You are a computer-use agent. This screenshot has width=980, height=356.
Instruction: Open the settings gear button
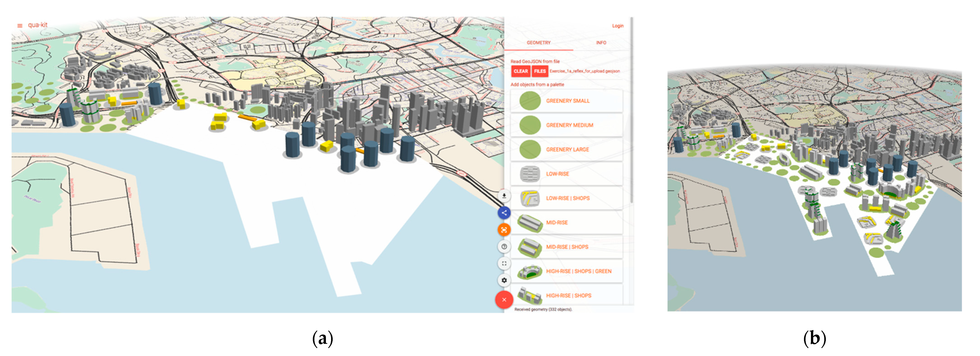tap(504, 280)
